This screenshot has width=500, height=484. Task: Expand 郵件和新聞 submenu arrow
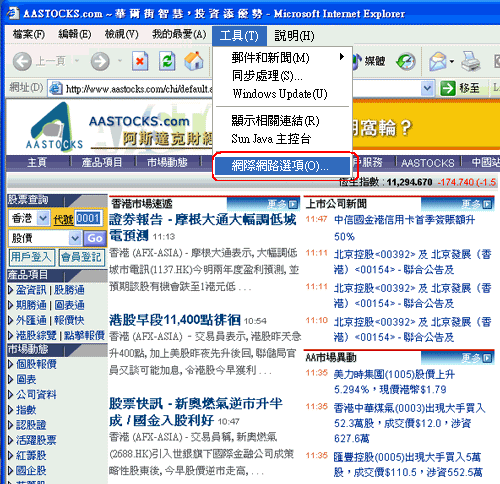click(x=341, y=57)
